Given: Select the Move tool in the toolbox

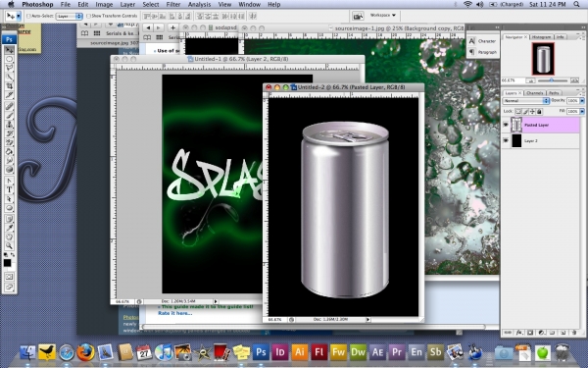Looking at the screenshot, I should pos(10,50).
